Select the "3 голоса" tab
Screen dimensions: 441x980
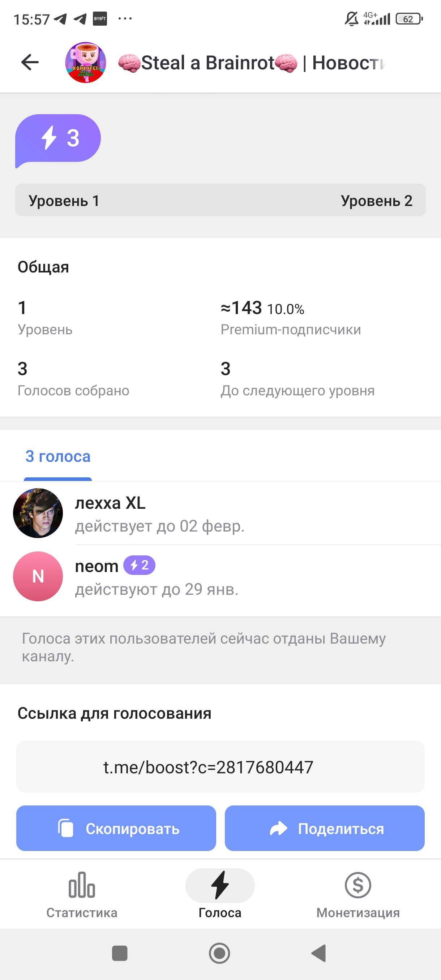click(58, 456)
